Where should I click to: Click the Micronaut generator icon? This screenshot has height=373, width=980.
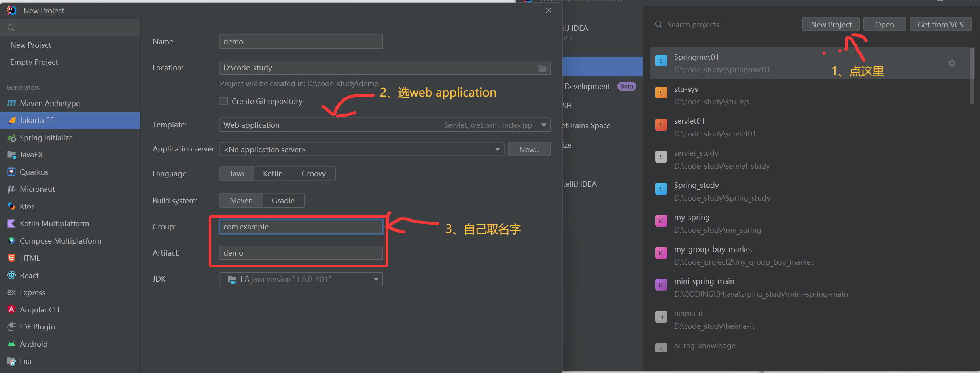pyautogui.click(x=11, y=189)
